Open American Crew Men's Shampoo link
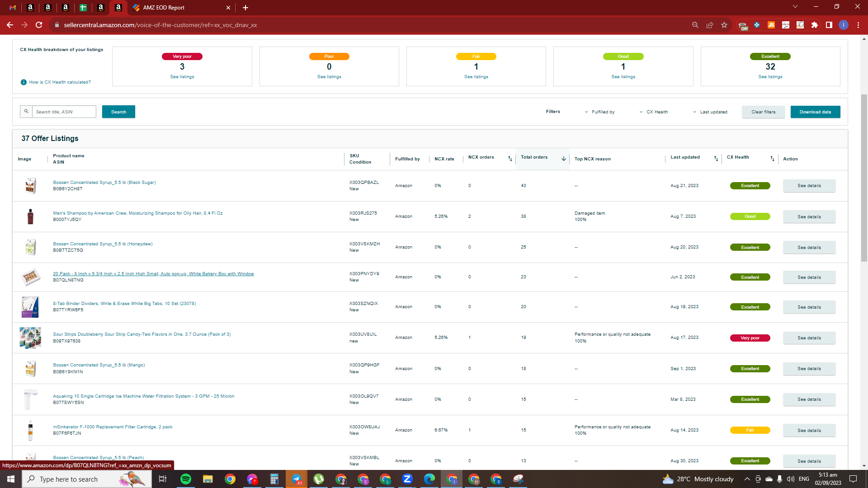This screenshot has width=868, height=488. (x=137, y=213)
